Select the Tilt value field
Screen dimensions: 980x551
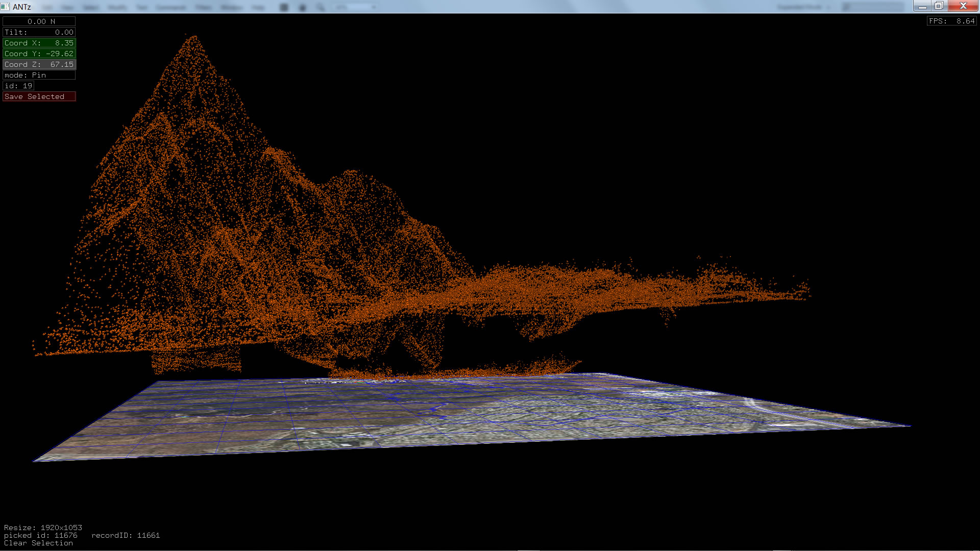[x=39, y=32]
